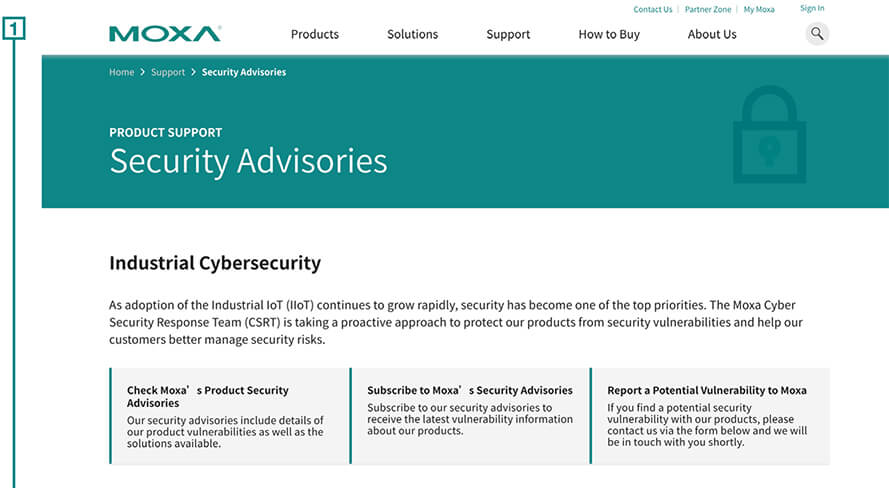This screenshot has height=488, width=889.
Task: Click chevron after Support breadcrumb
Action: [193, 72]
